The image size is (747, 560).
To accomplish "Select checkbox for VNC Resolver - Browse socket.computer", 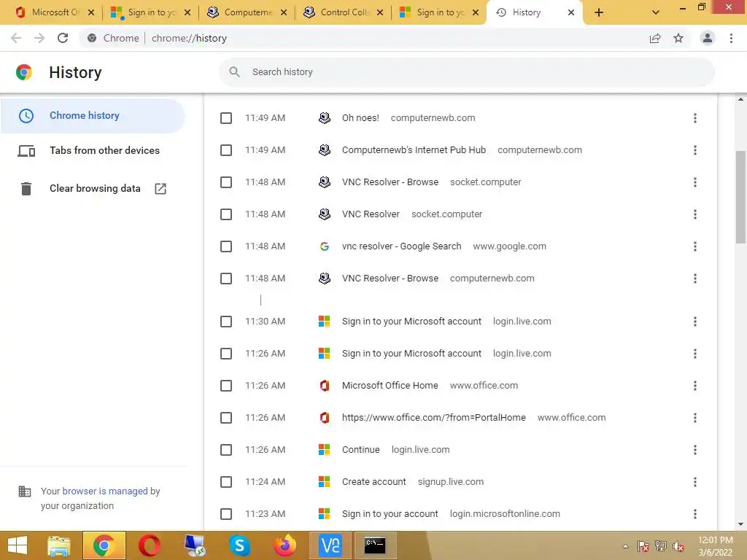I will click(226, 182).
